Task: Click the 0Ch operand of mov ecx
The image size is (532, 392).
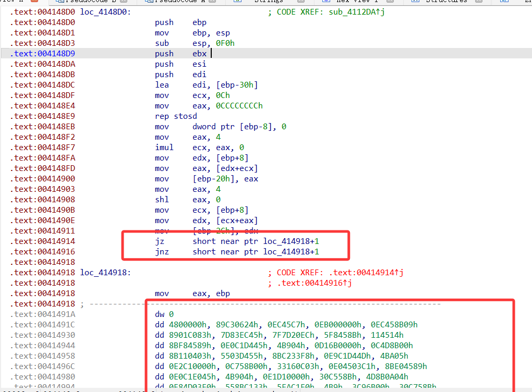Action: click(x=223, y=95)
